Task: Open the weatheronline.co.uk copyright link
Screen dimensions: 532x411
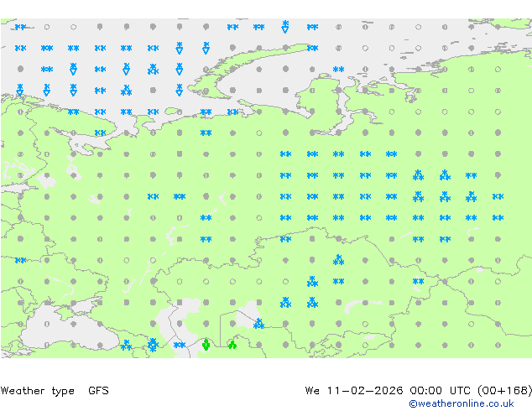Action: 461,403
